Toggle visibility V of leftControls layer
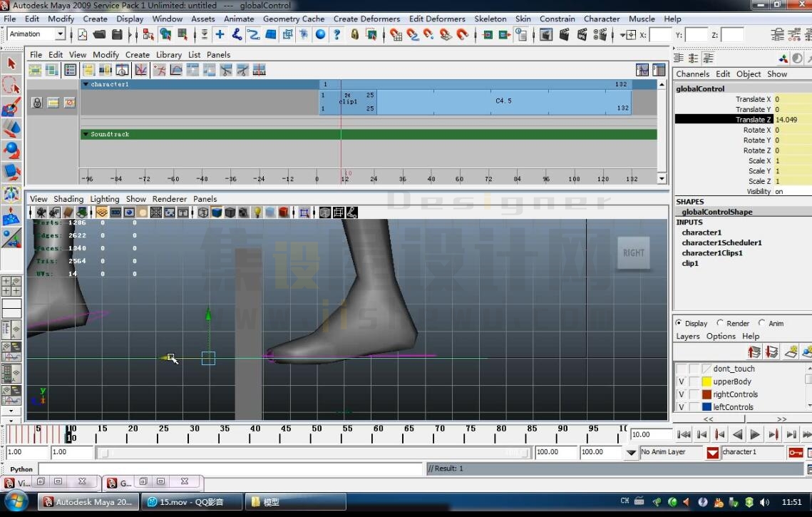This screenshot has height=517, width=812. [x=682, y=406]
